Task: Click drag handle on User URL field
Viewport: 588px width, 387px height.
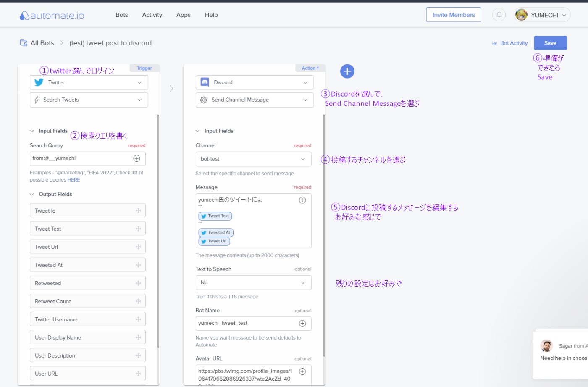Action: pyautogui.click(x=138, y=374)
